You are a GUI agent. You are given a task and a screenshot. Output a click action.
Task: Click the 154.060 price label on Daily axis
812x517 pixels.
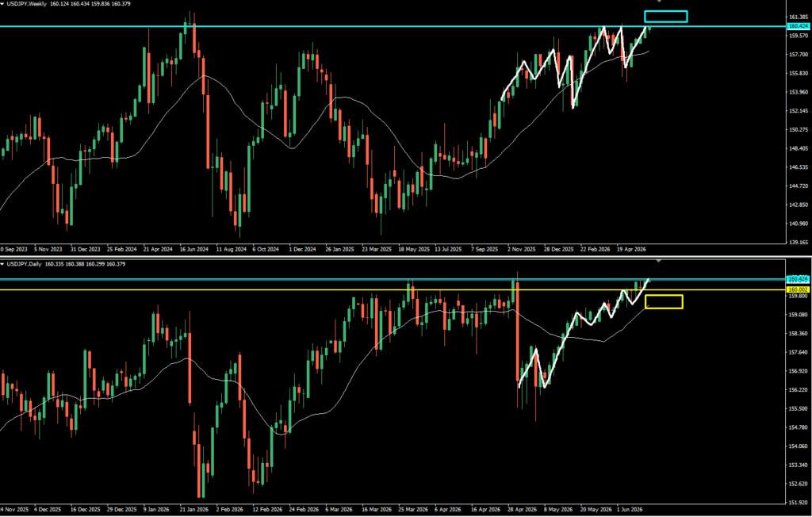[799, 446]
